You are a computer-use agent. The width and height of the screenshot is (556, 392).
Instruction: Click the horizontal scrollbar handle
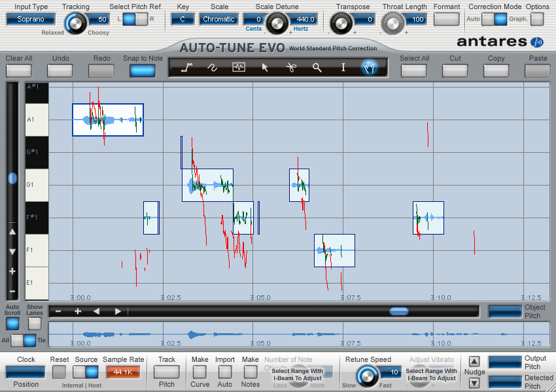click(399, 312)
